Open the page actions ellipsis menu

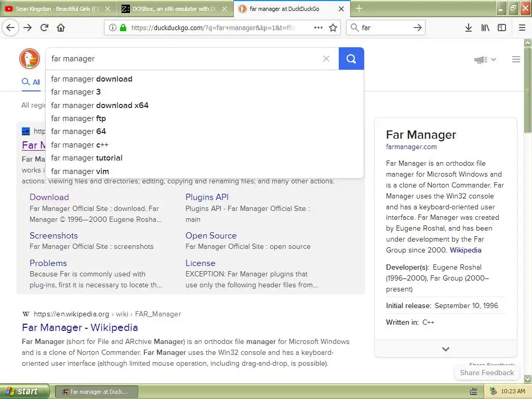(318, 28)
